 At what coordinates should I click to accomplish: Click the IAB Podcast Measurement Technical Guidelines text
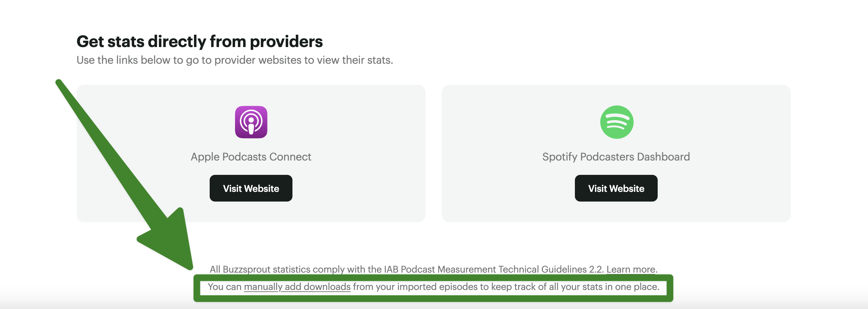[x=494, y=269]
